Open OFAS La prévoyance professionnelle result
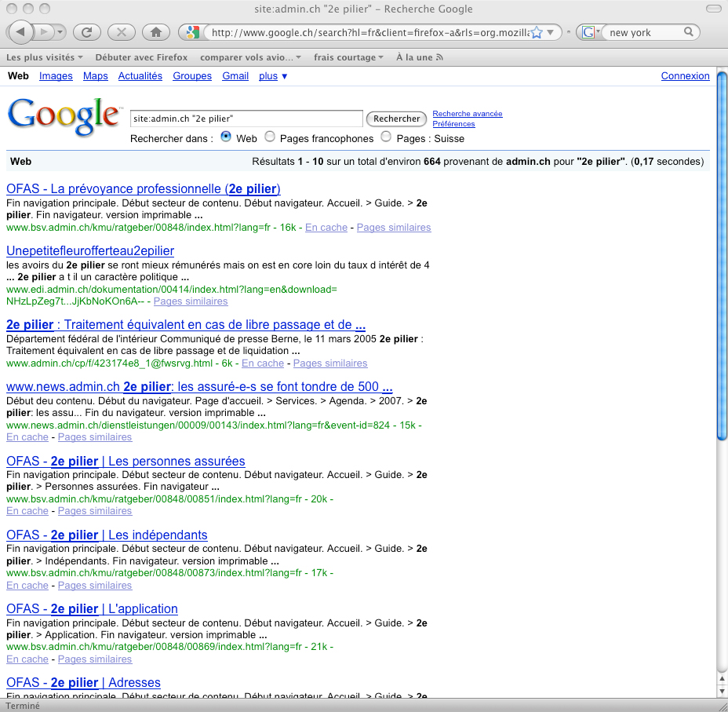Image resolution: width=728 pixels, height=712 pixels. pyautogui.click(x=144, y=188)
